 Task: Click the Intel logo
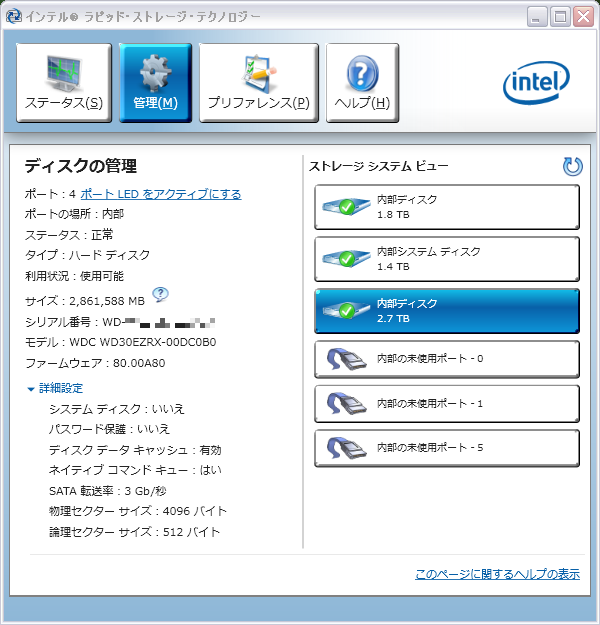536,83
